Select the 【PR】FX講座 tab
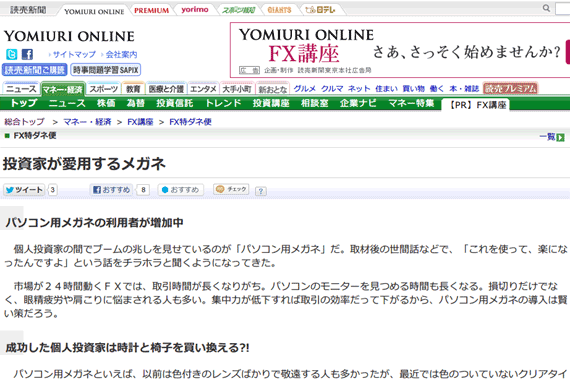570x379 pixels. 476,105
